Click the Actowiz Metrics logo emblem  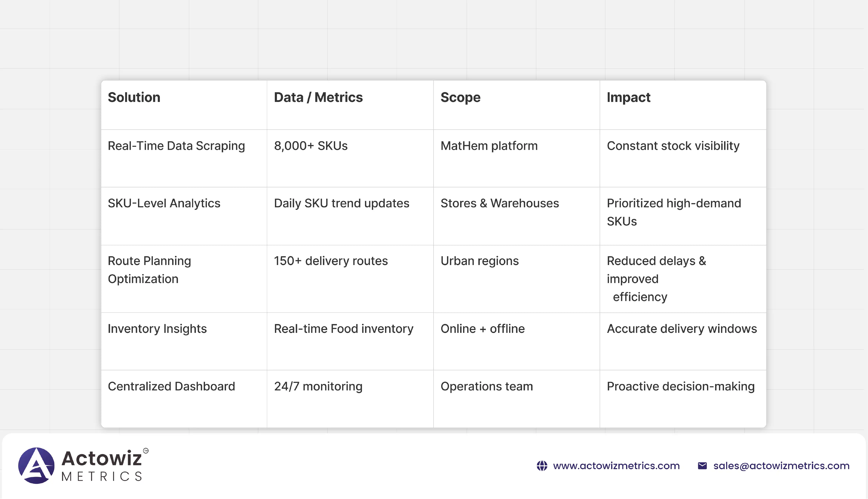tap(36, 465)
